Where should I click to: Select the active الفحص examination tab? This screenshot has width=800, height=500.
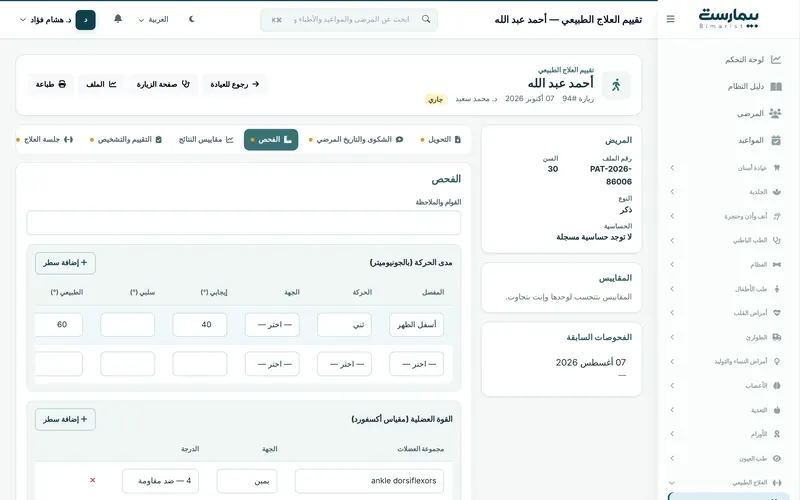(x=271, y=139)
